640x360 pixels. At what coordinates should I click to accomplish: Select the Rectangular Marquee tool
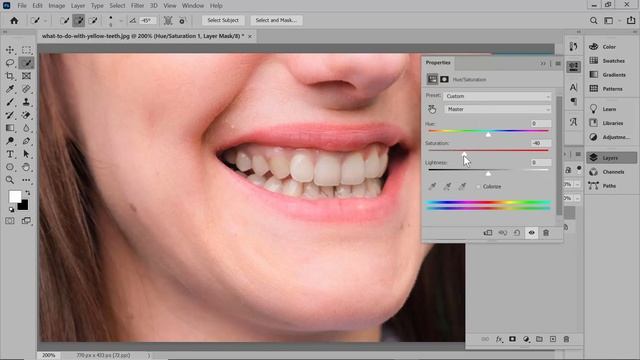point(26,50)
